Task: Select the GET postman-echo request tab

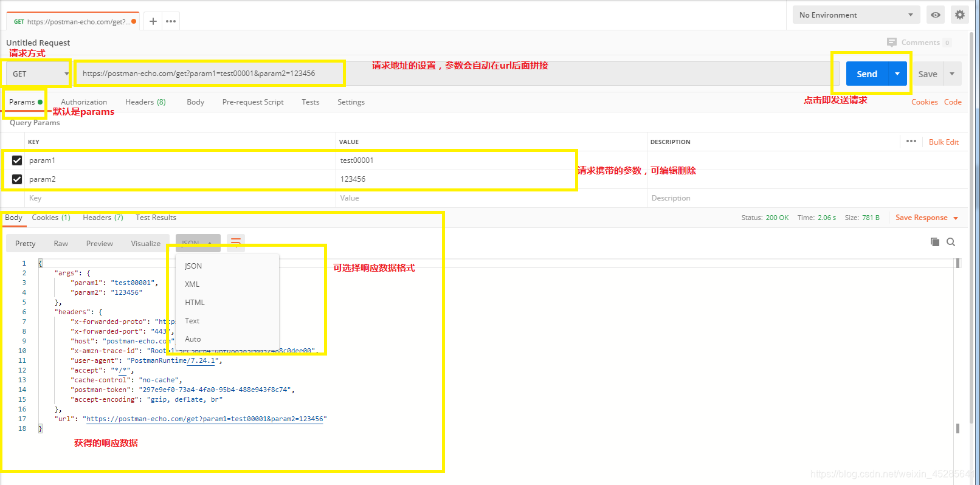Action: pos(73,21)
